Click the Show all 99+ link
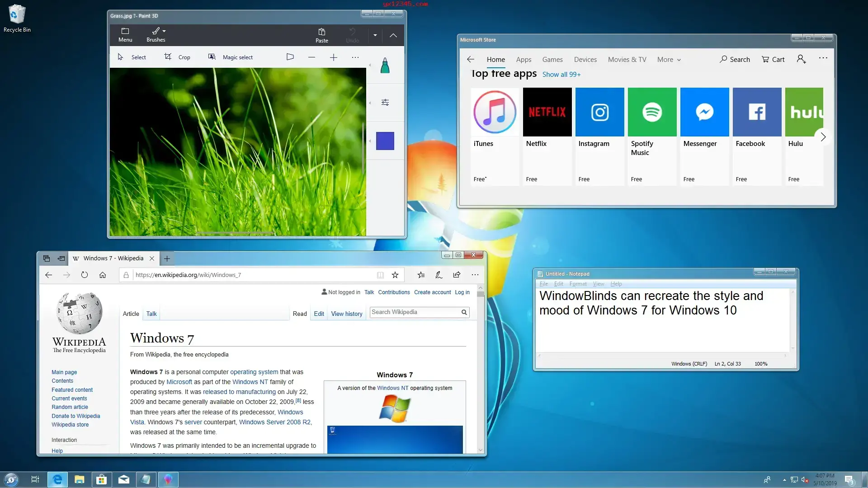Screen dimensions: 868x488 click(x=561, y=74)
